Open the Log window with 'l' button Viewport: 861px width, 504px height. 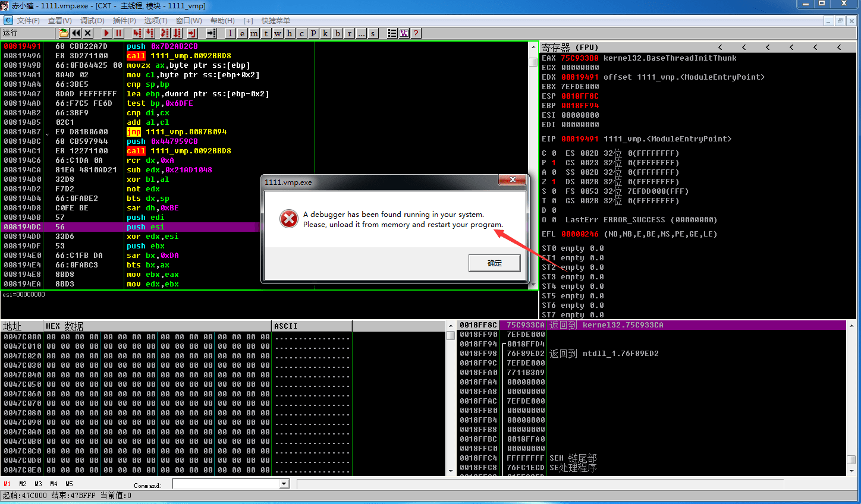pos(230,33)
